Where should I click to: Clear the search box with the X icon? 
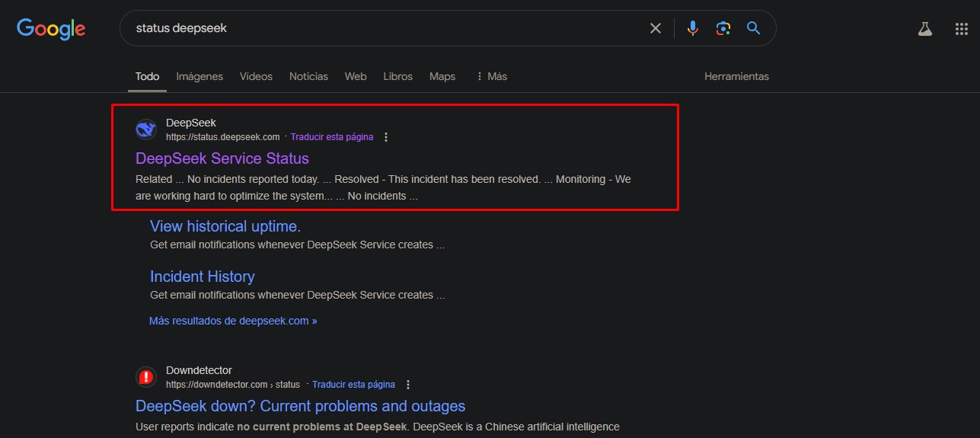coord(655,28)
